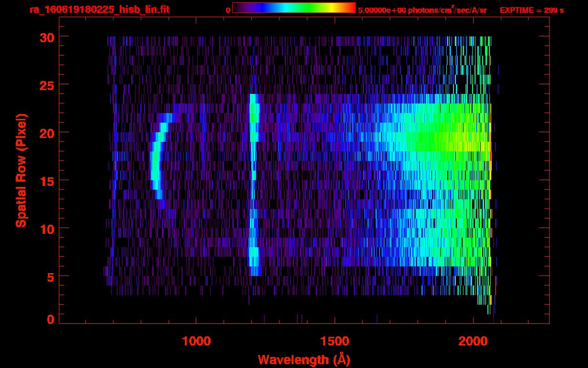Screen dimensions: 588x368
Task: Click the 0 label left of the color bar
Action: click(x=228, y=10)
